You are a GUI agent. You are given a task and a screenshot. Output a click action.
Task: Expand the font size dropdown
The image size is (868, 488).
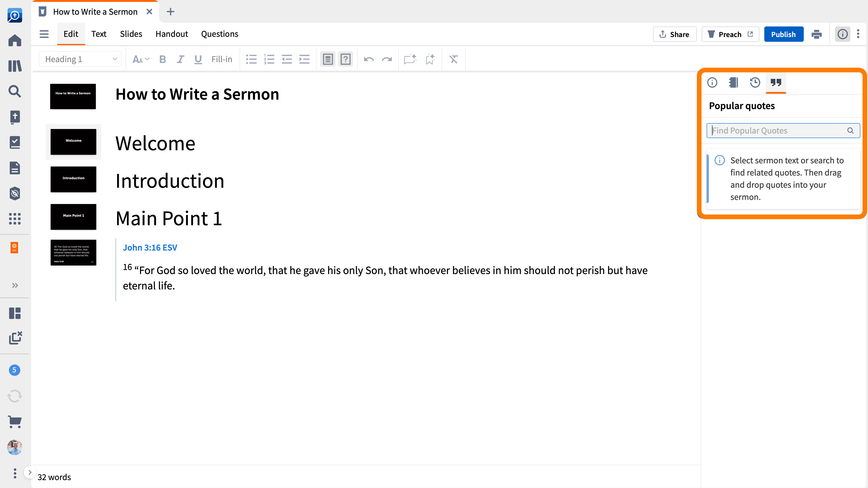[141, 59]
